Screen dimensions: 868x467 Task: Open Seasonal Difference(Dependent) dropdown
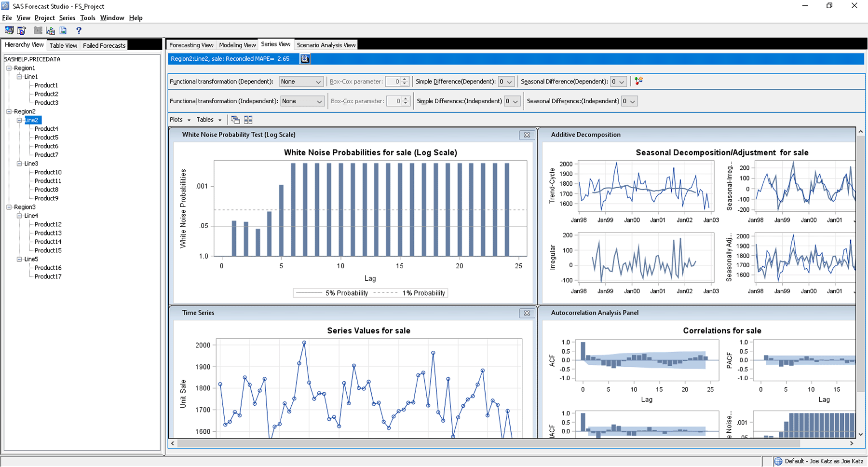[619, 82]
